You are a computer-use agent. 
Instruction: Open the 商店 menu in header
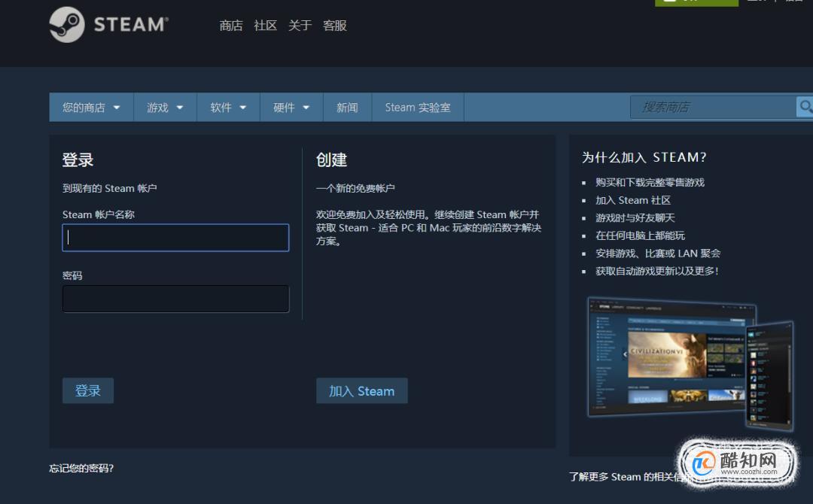[x=231, y=26]
